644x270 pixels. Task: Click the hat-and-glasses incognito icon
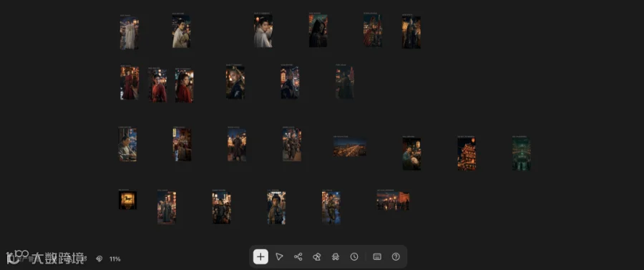click(336, 257)
